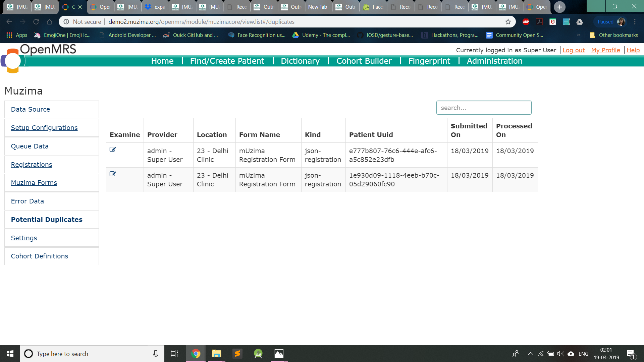644x362 pixels.
Task: Open Task View on the taskbar
Action: (x=174, y=354)
